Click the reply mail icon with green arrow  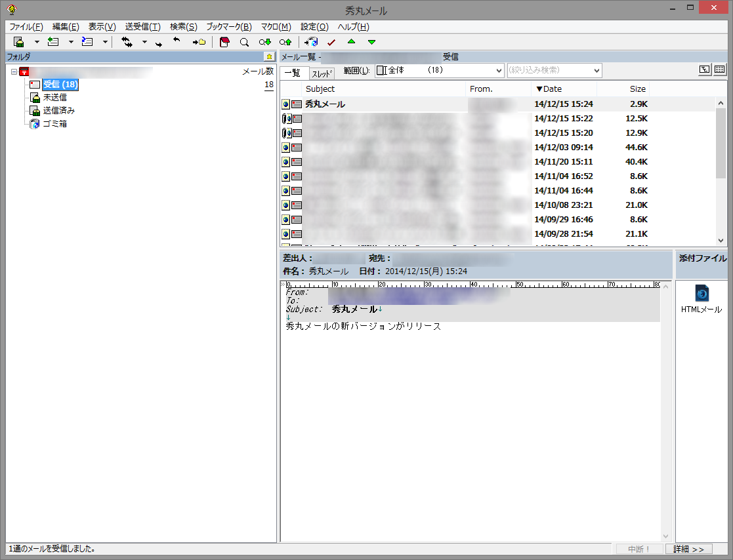point(52,42)
